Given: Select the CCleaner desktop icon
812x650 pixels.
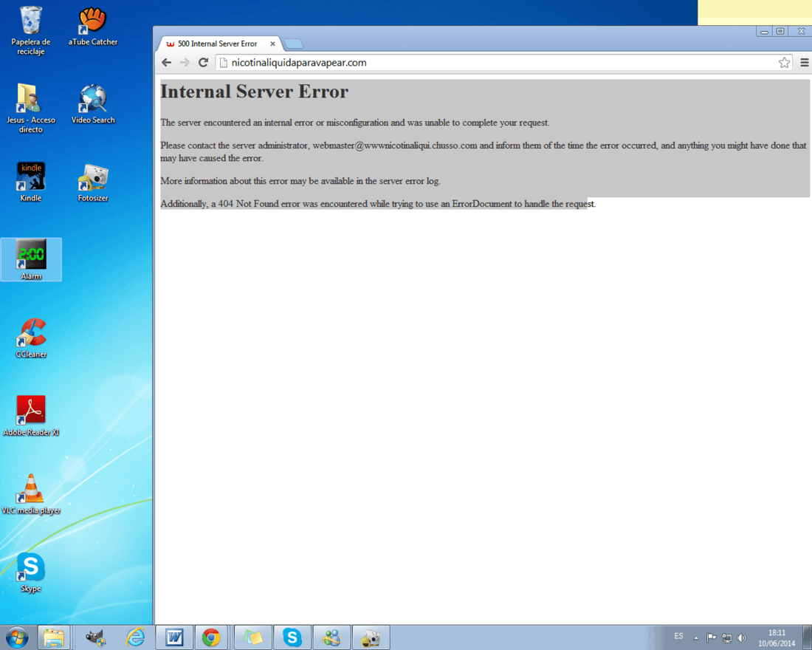Looking at the screenshot, I should click(x=31, y=338).
